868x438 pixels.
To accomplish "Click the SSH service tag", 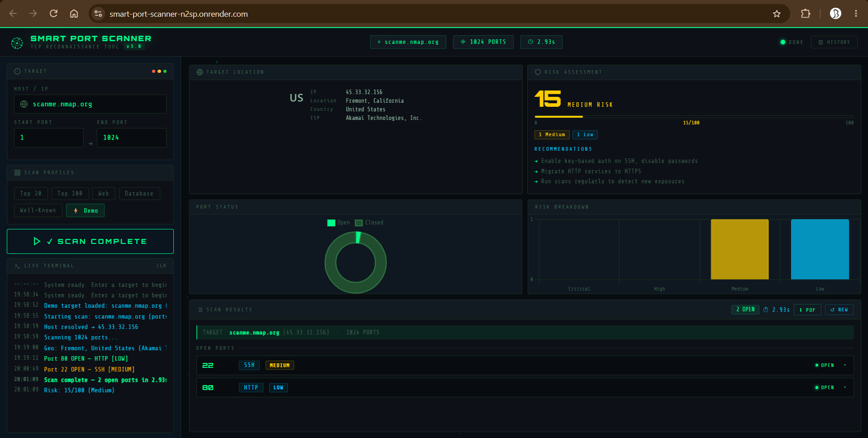I will coord(249,365).
